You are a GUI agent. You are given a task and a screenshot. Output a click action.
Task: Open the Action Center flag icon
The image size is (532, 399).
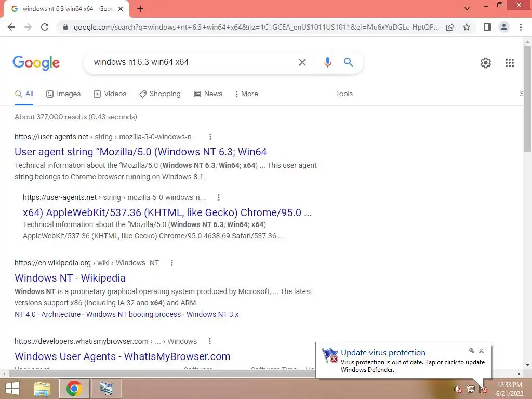tap(483, 390)
